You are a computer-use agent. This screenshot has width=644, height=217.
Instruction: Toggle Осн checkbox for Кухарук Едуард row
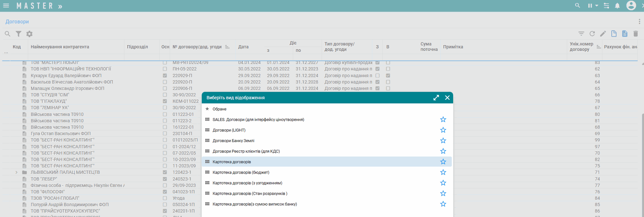click(x=165, y=76)
